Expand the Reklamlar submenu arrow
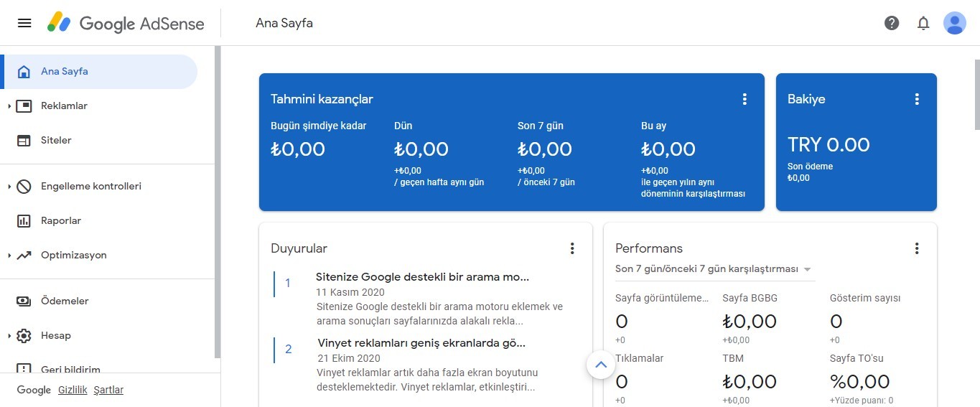980x407 pixels. [x=9, y=106]
